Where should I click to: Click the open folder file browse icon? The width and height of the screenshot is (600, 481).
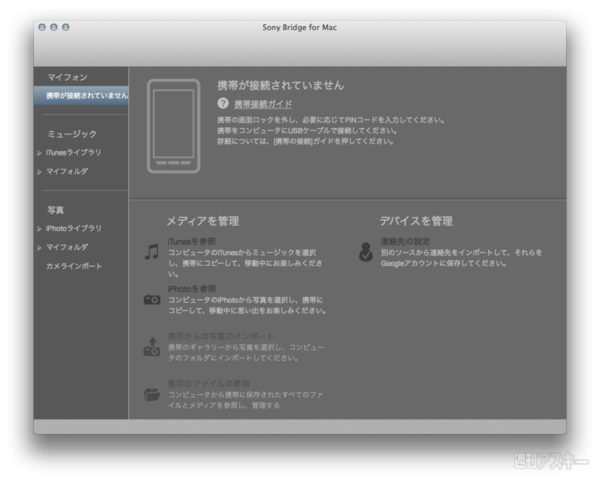pos(152,394)
